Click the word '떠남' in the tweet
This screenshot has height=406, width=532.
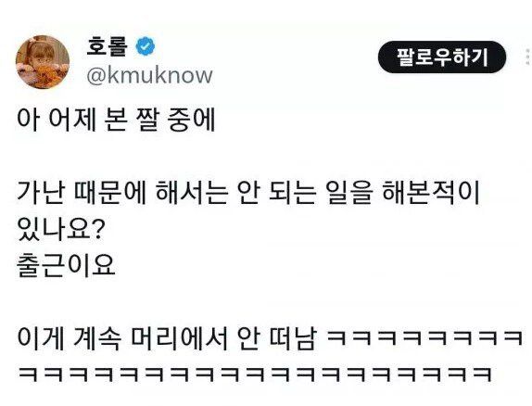point(293,338)
